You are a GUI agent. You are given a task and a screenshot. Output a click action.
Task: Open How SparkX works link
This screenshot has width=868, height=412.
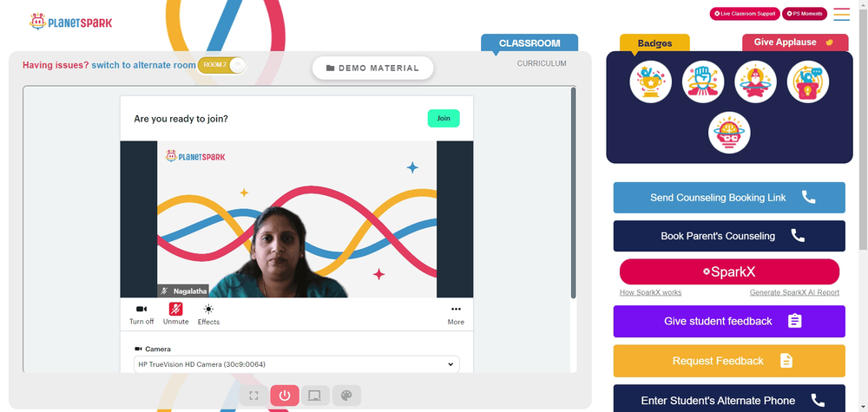click(650, 292)
